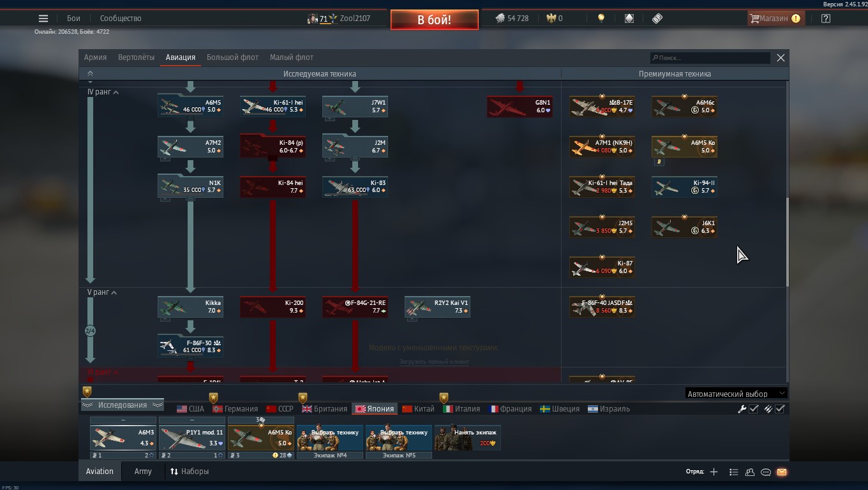Expand the VI ранг section
868x490 pixels.
[103, 372]
